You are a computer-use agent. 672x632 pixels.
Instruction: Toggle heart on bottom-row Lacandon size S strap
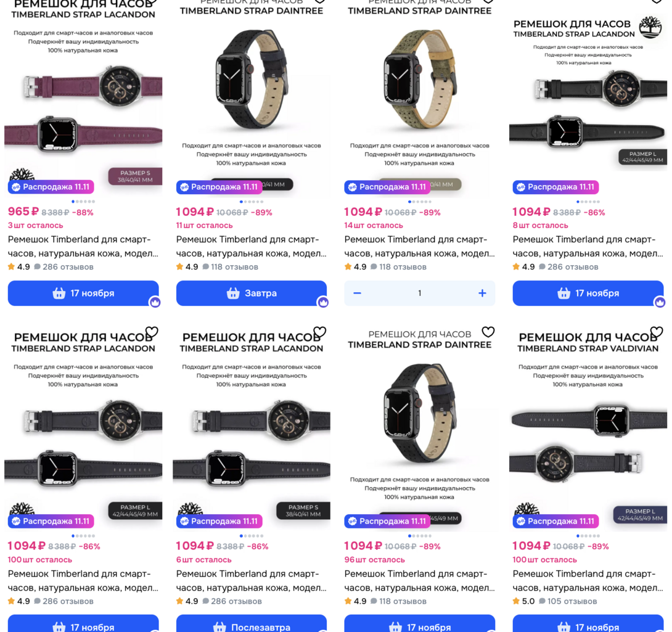[x=320, y=332]
